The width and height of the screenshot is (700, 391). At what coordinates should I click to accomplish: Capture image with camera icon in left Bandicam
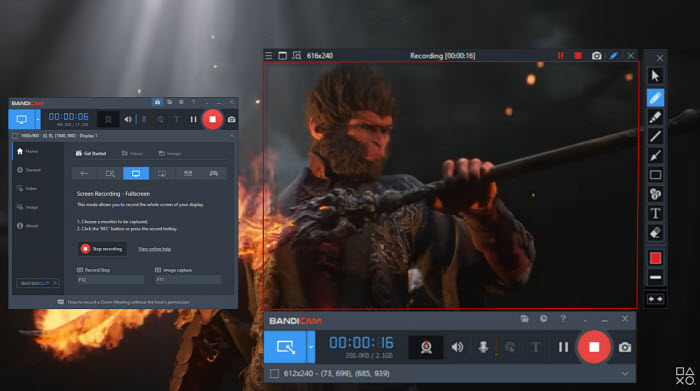(x=231, y=119)
